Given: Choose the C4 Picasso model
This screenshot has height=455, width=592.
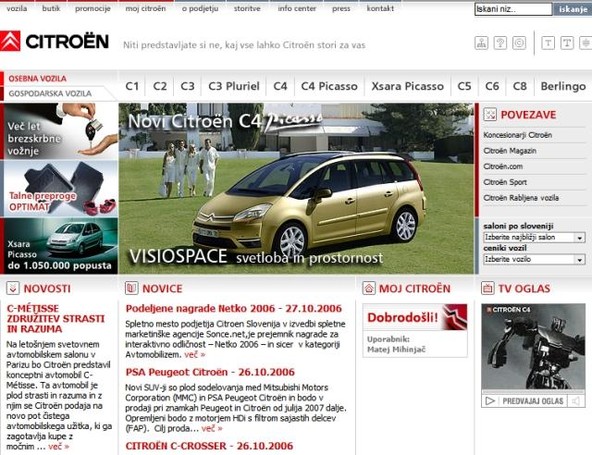Looking at the screenshot, I should coord(329,86).
